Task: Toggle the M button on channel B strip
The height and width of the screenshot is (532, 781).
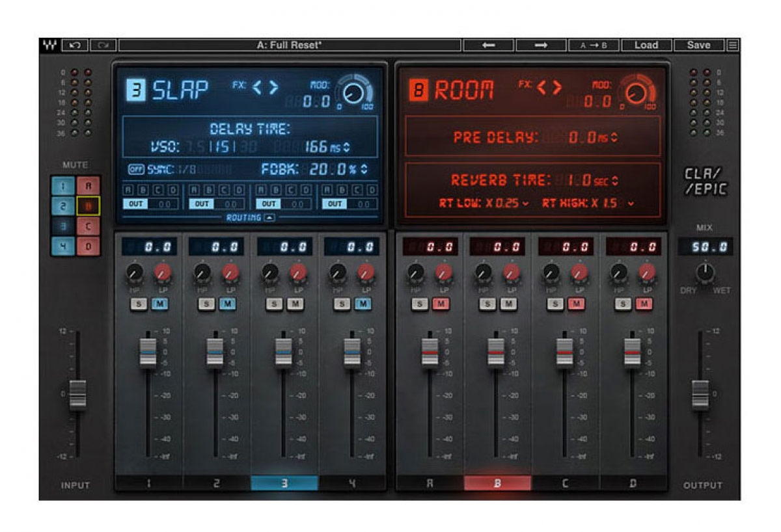Action: (x=509, y=304)
